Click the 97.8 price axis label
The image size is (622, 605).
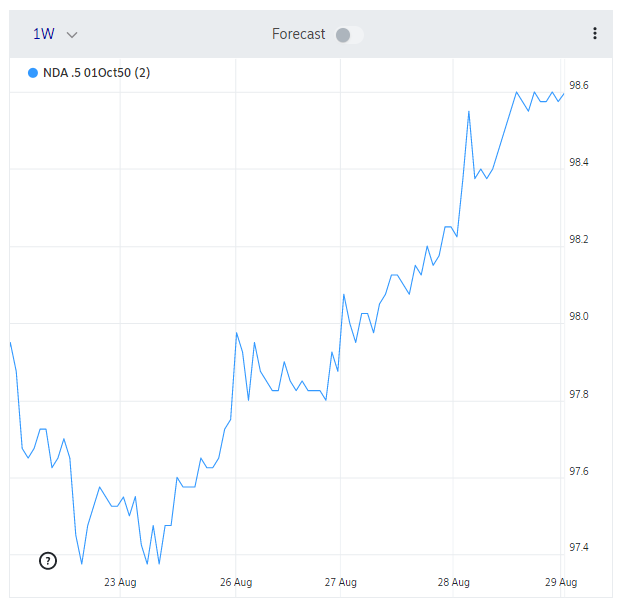(579, 394)
